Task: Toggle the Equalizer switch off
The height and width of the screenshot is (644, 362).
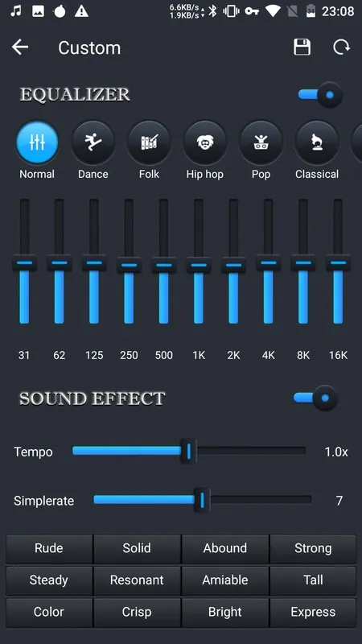Action: pyautogui.click(x=320, y=95)
